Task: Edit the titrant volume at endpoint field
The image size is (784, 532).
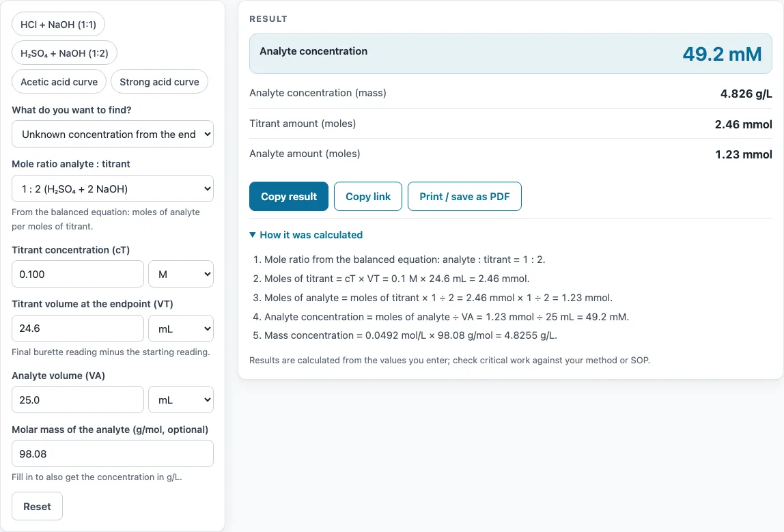Action: tap(77, 328)
